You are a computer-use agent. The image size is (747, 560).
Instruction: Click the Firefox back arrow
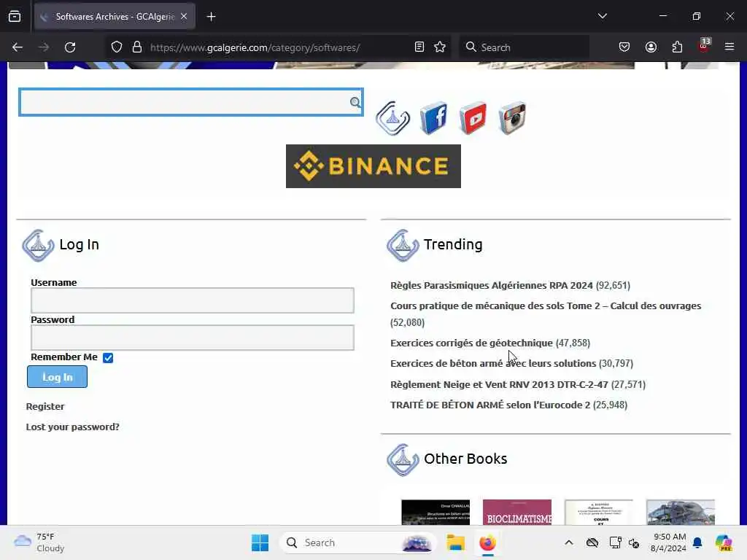[x=18, y=47]
